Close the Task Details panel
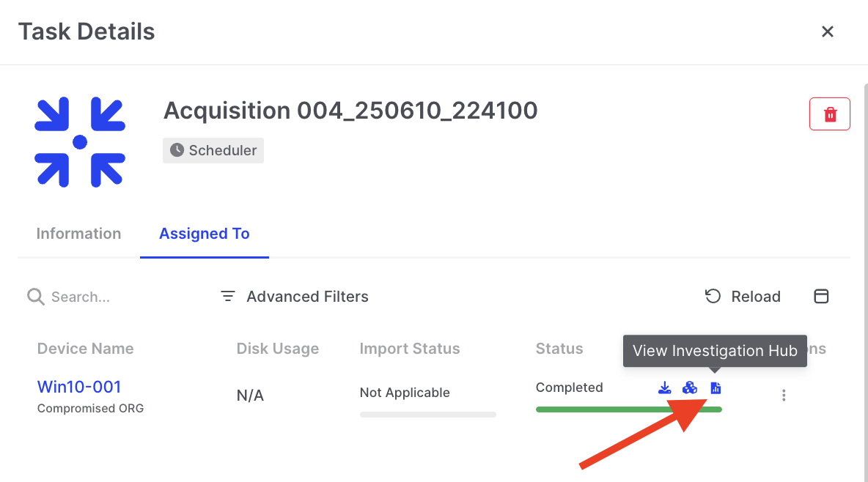 coord(828,31)
